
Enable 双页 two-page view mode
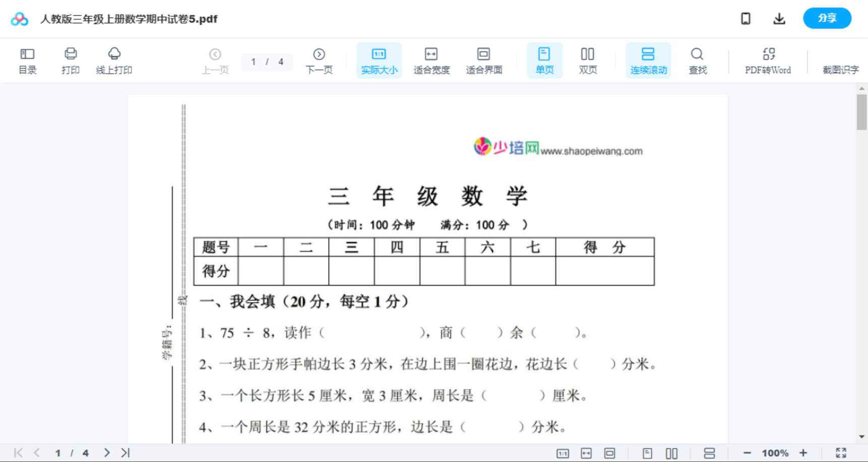tap(588, 60)
